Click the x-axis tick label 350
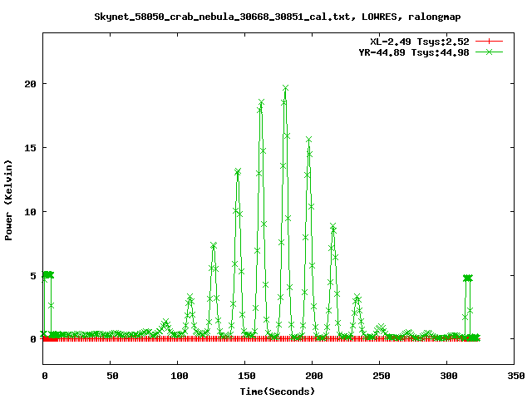 click(516, 376)
